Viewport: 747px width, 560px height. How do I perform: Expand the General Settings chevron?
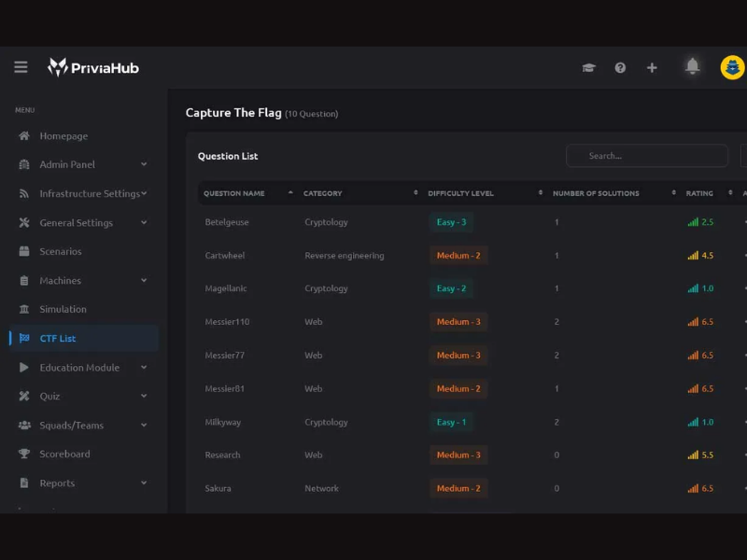[x=144, y=222]
